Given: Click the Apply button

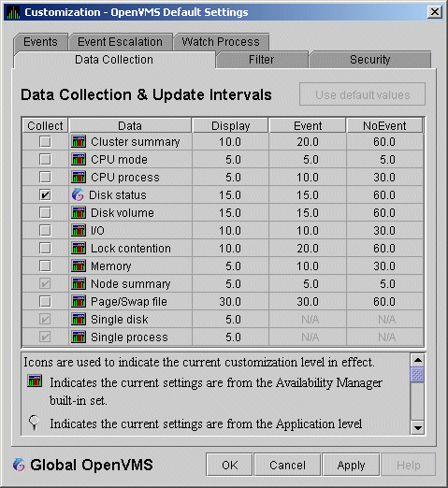Looking at the screenshot, I should pos(351,465).
